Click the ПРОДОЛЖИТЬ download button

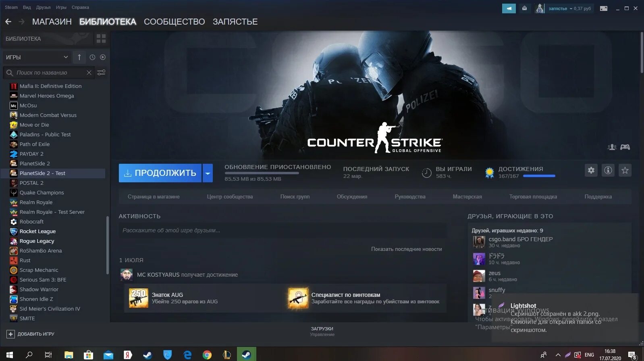(x=160, y=173)
